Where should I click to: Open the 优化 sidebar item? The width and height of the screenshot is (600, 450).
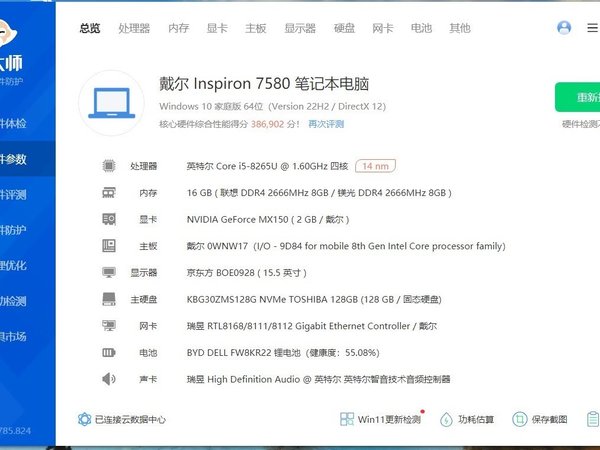point(28,266)
